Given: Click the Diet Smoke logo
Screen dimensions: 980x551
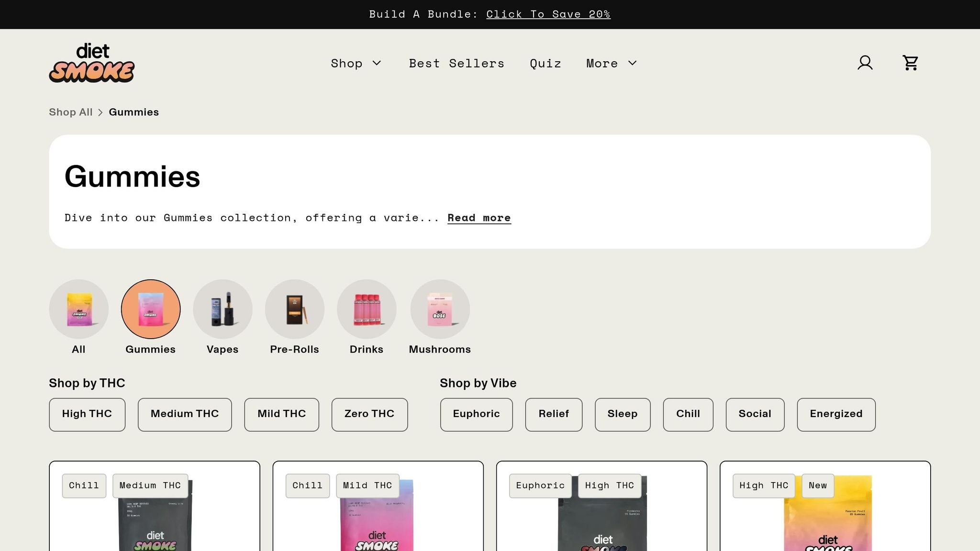Looking at the screenshot, I should tap(92, 63).
